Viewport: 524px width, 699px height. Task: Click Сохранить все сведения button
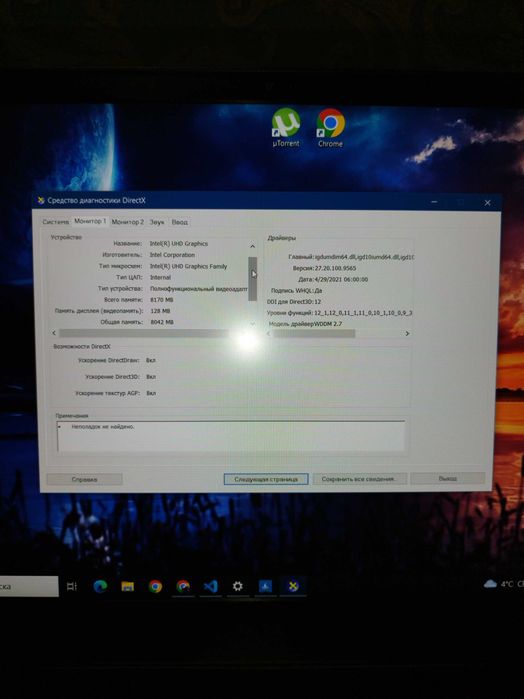(x=359, y=479)
